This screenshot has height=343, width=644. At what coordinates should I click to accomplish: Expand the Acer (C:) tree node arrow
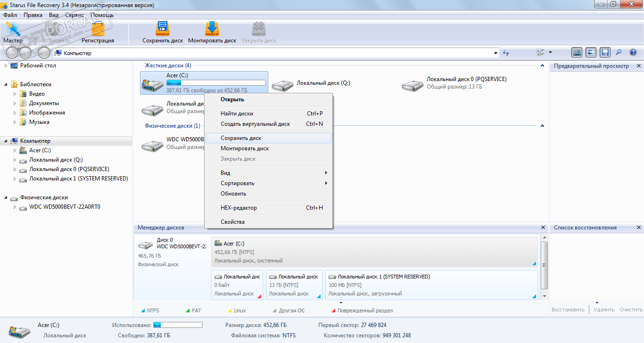pos(15,150)
